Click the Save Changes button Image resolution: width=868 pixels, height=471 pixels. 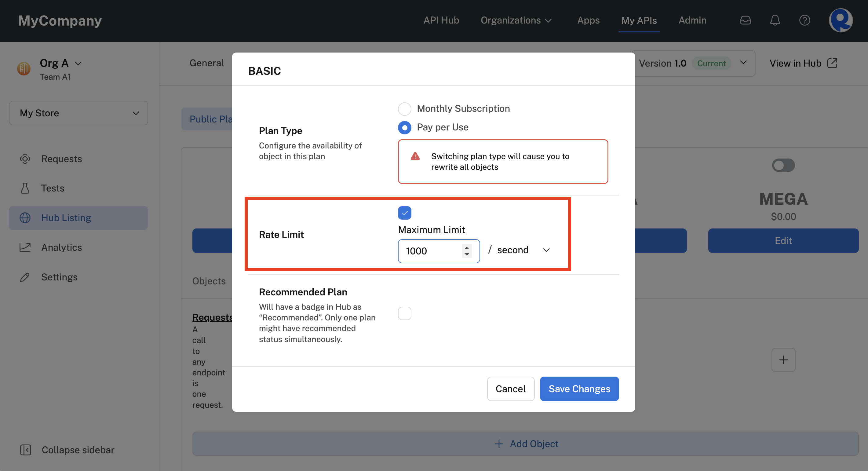579,389
